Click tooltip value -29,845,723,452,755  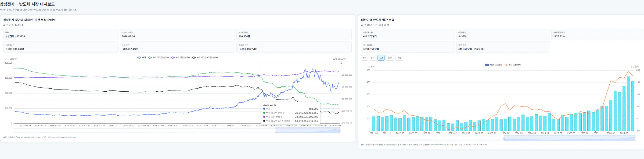point(306,113)
